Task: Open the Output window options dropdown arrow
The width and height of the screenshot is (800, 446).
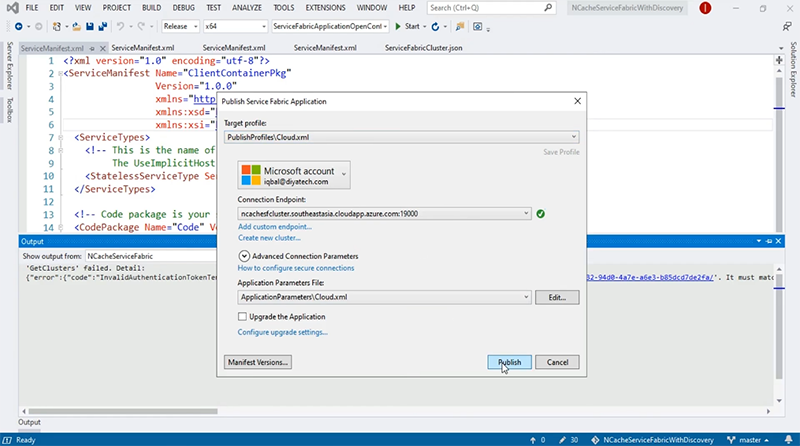Action: point(759,241)
